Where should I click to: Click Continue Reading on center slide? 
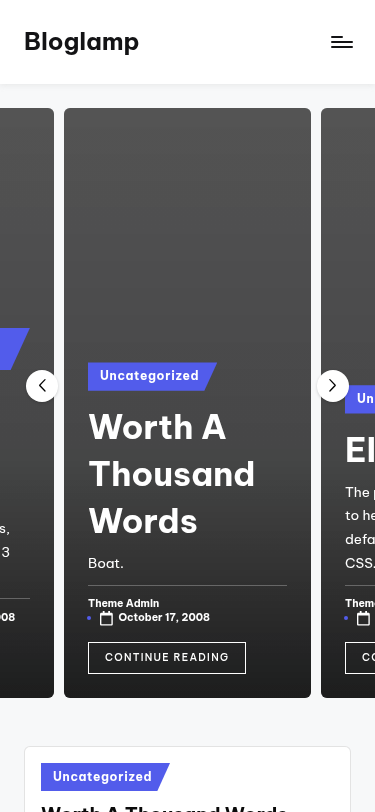pos(167,658)
